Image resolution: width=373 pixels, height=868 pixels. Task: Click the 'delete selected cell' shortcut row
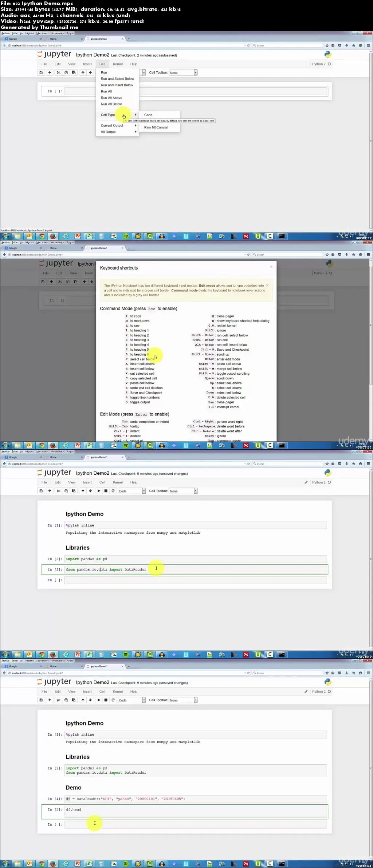point(227,398)
